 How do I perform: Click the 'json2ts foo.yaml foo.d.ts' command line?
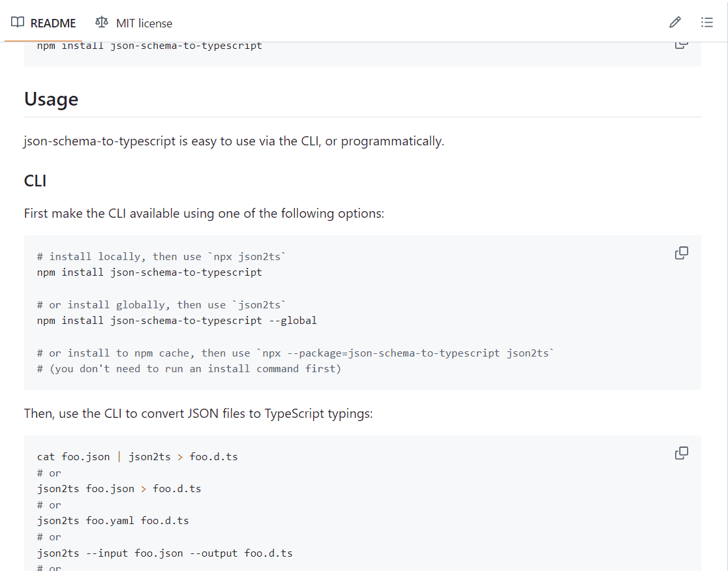click(x=113, y=521)
